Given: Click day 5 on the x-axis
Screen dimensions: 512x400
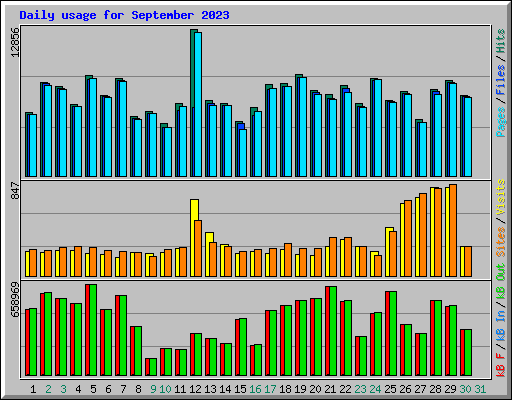Looking at the screenshot, I should point(93,389).
